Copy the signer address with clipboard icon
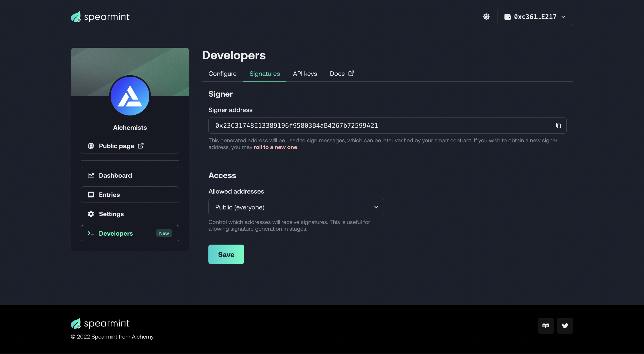 (x=558, y=126)
